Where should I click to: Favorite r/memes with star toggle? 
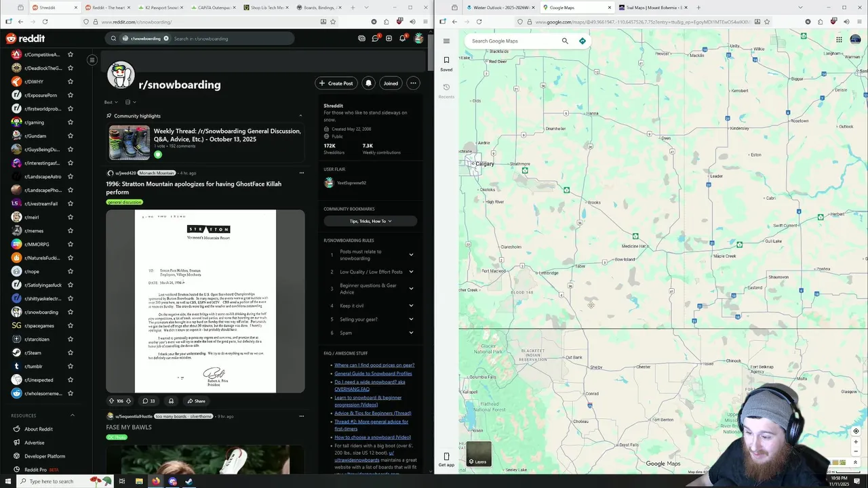pyautogui.click(x=71, y=230)
